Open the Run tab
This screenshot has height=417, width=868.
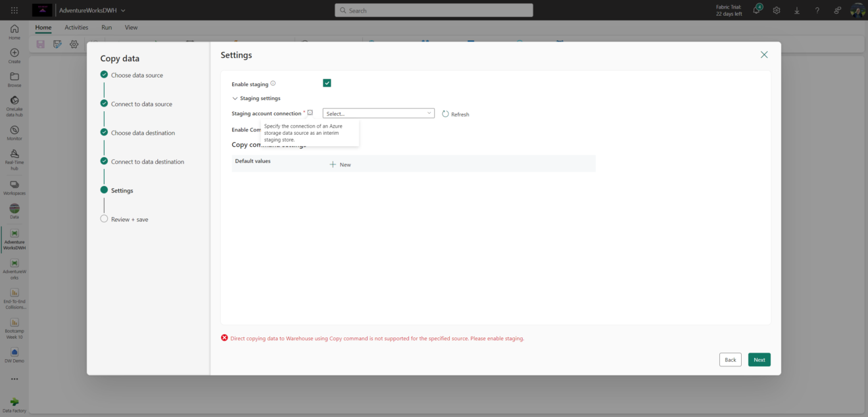tap(107, 28)
